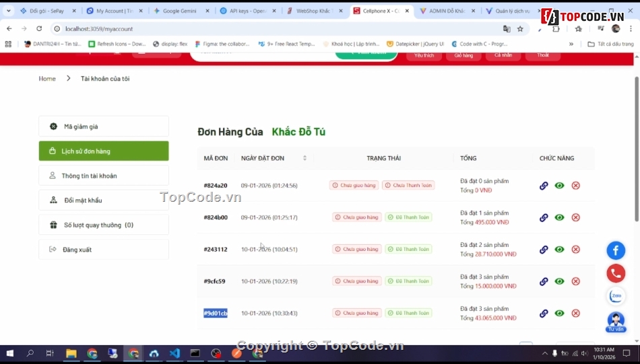Open link icon for order #9cfc59

(544, 281)
